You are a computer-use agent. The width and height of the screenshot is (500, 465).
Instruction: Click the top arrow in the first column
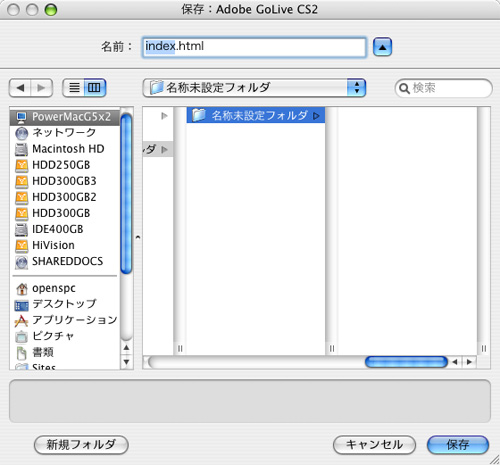164,116
